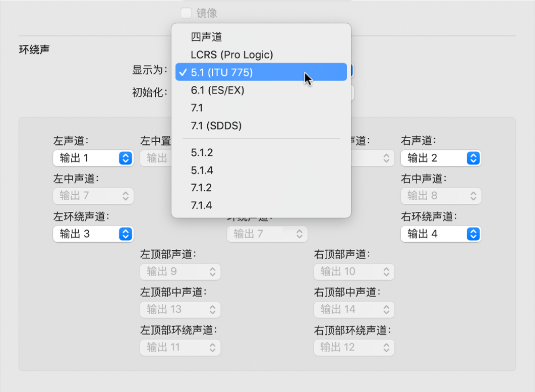Viewport: 535px width, 392px height.
Task: Pick the 5.1.4 Atmos format
Action: click(201, 170)
